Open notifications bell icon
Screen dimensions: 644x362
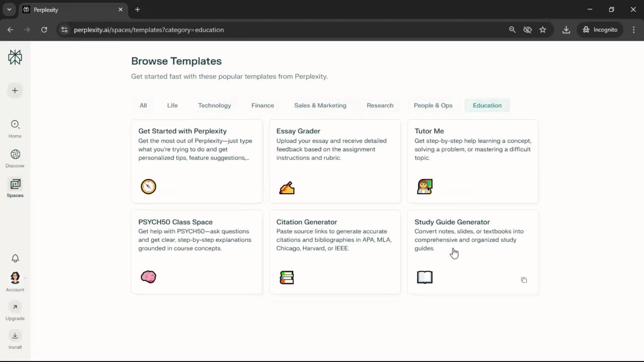click(x=15, y=258)
